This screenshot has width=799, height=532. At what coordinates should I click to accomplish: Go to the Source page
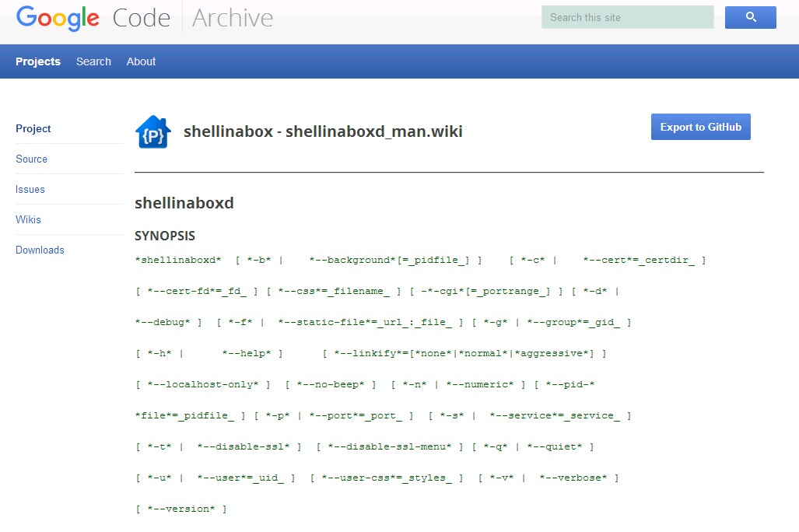click(x=32, y=159)
